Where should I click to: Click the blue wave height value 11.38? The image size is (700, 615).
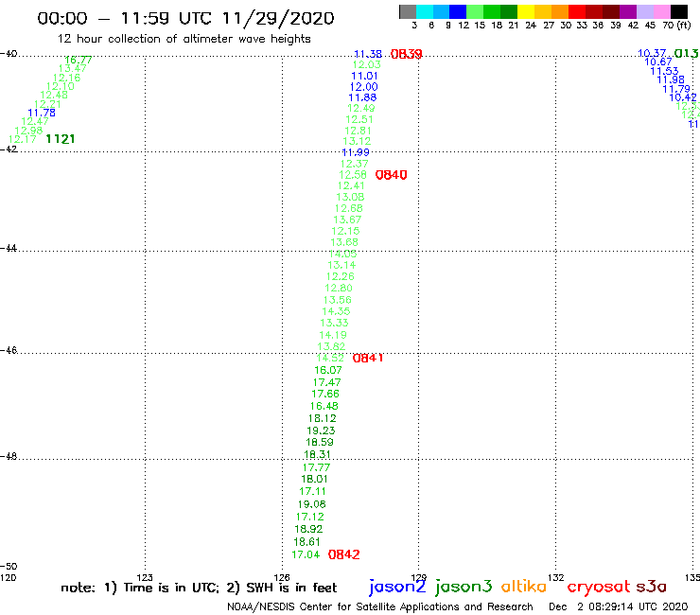pos(368,54)
